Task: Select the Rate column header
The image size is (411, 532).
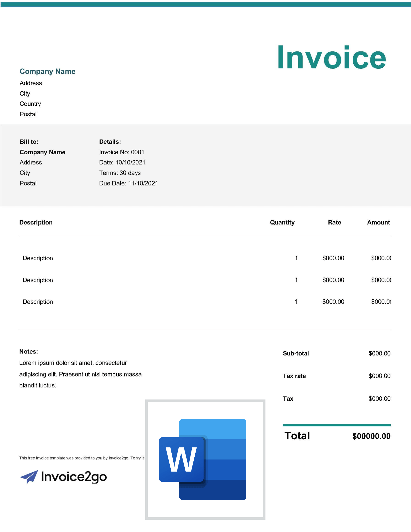Action: point(334,222)
